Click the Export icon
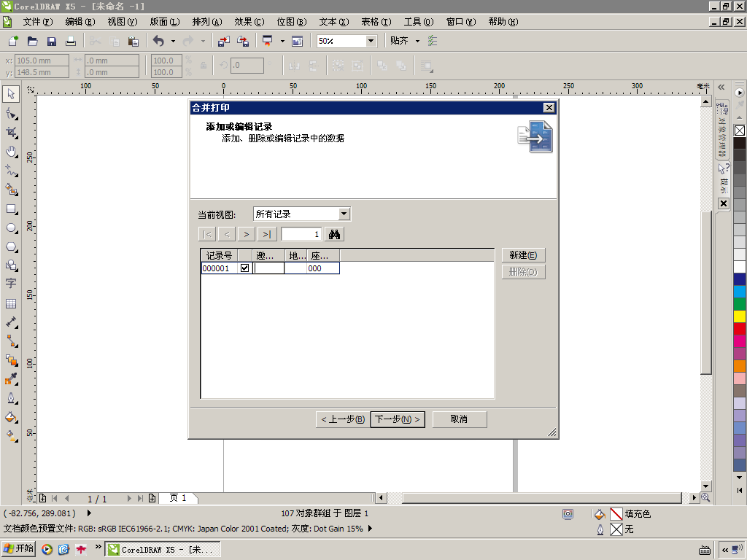 pyautogui.click(x=243, y=41)
